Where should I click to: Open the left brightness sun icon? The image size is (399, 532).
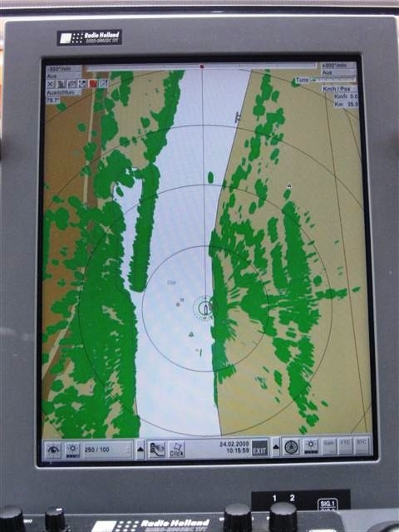pyautogui.click(x=72, y=450)
